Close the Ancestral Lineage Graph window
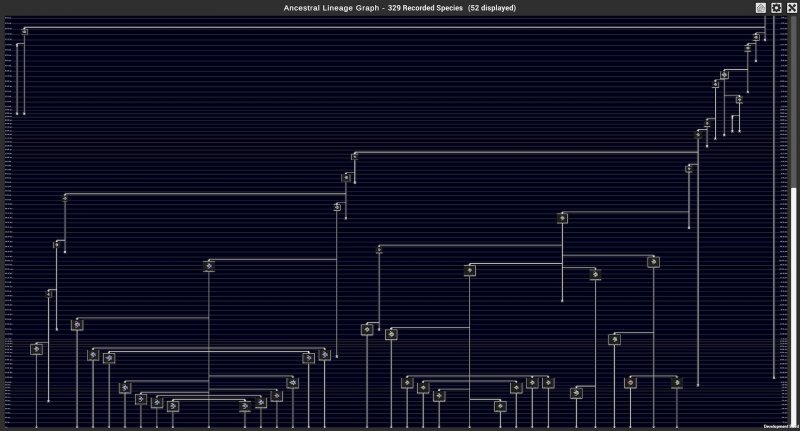Screen dimensions: 800x431 pyautogui.click(x=791, y=7)
